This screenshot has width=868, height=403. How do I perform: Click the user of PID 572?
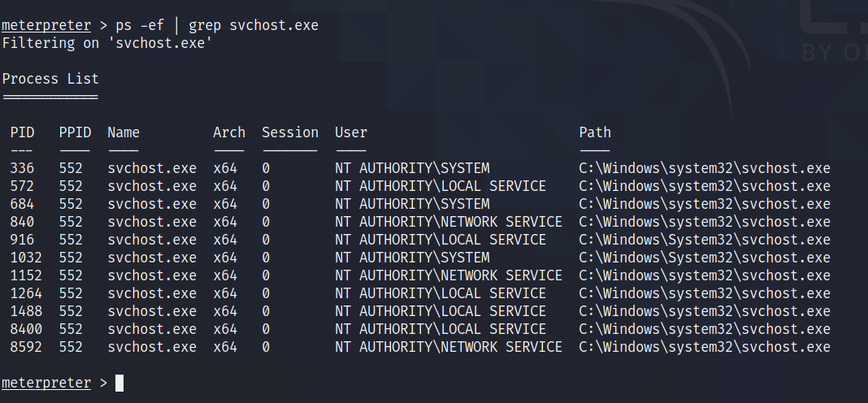441,186
